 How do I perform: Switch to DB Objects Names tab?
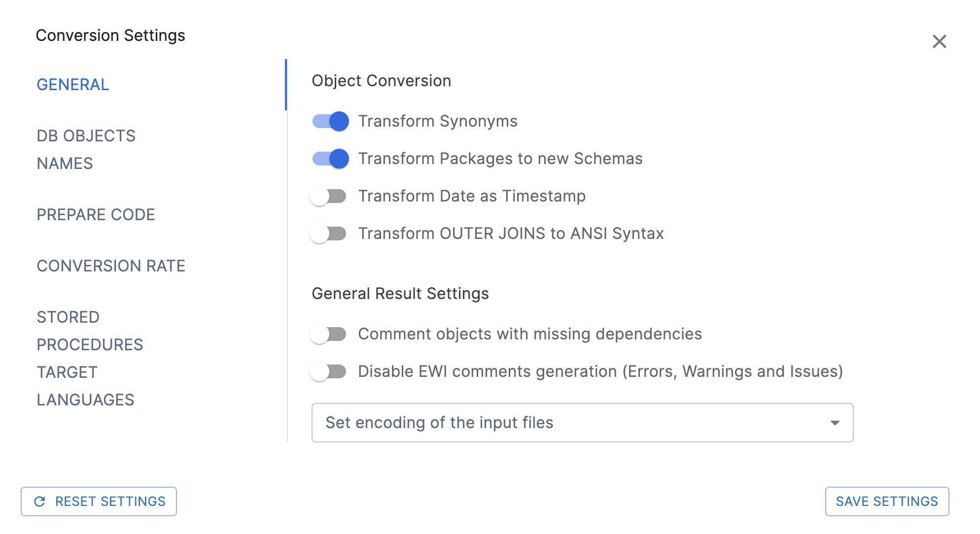pos(86,149)
